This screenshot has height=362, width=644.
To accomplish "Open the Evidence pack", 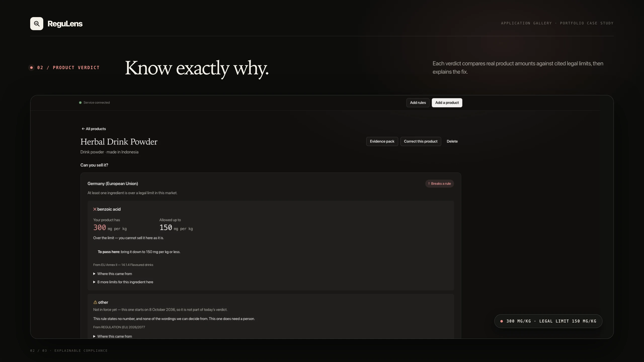I will click(382, 141).
